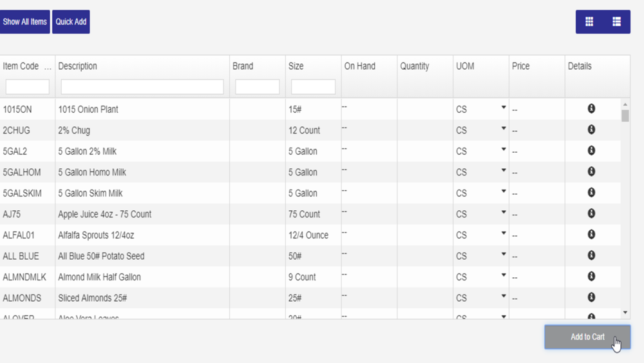
Task: Open UOM dropdown for 5 Gallon Skim Milk
Action: coord(503,191)
